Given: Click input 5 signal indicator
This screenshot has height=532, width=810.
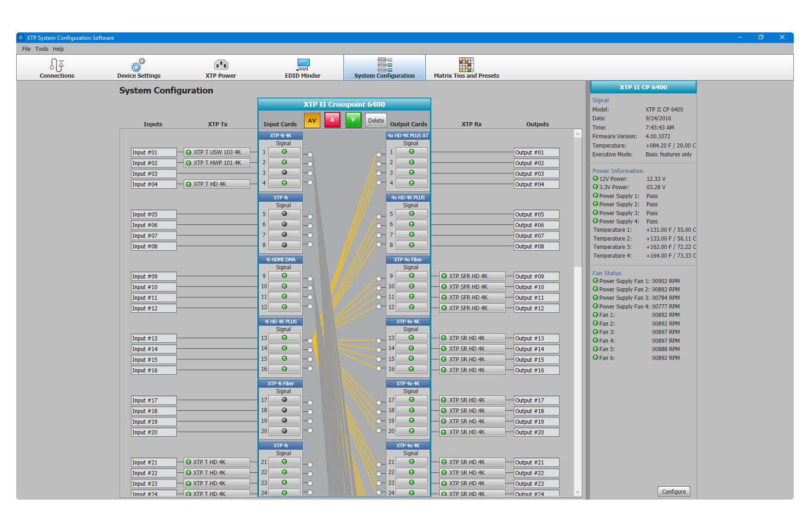Looking at the screenshot, I should (284, 214).
